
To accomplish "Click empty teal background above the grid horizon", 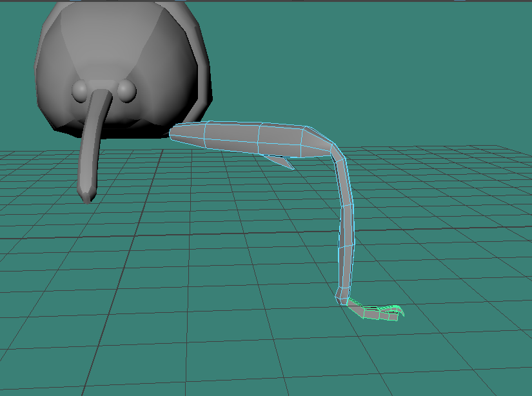I will click(x=387, y=64).
